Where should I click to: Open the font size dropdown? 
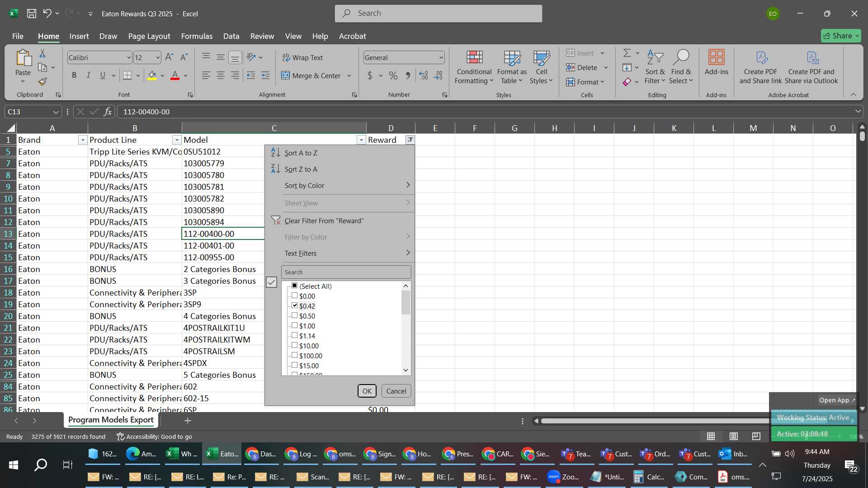[157, 57]
